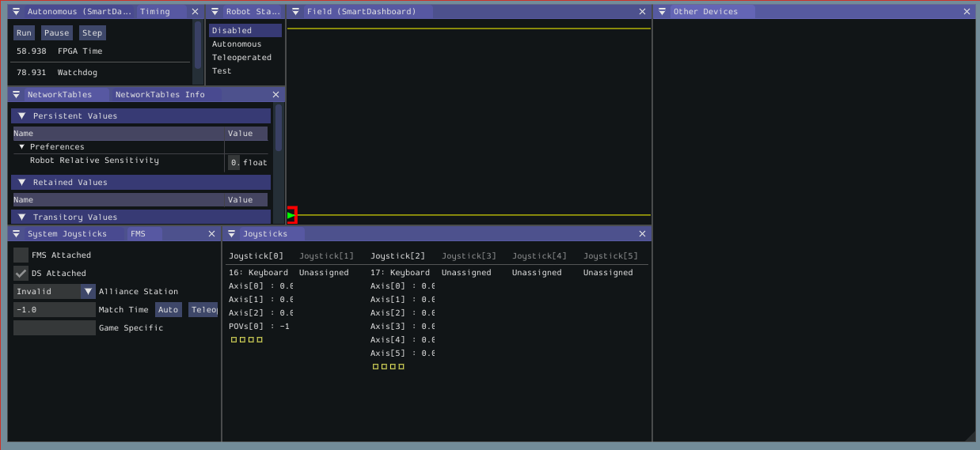Click the Teleop match time button

[x=203, y=310]
